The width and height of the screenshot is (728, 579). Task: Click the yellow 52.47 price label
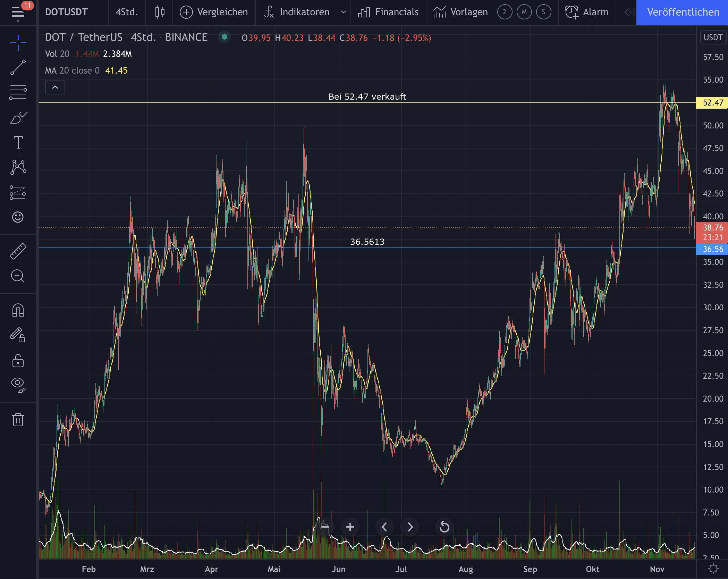click(712, 103)
